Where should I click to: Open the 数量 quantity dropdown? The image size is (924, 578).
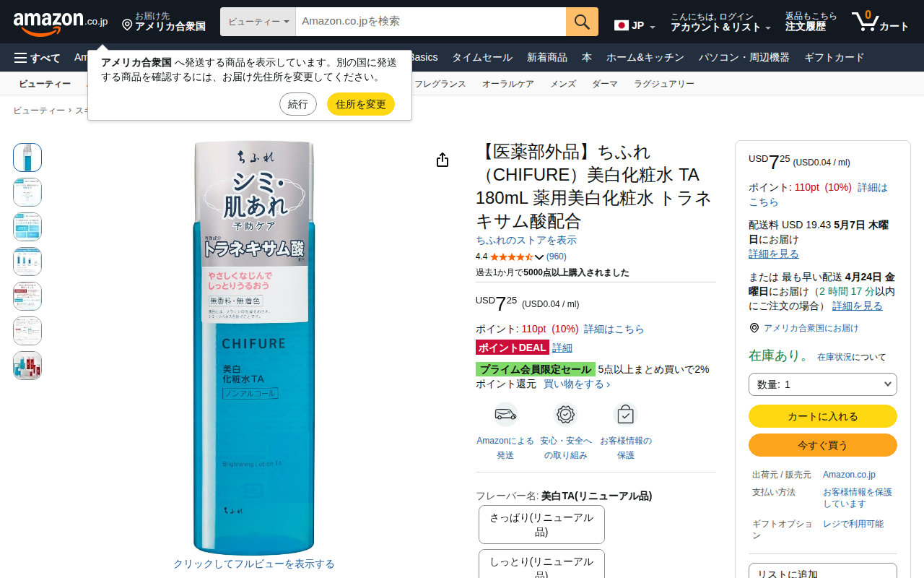(x=823, y=384)
